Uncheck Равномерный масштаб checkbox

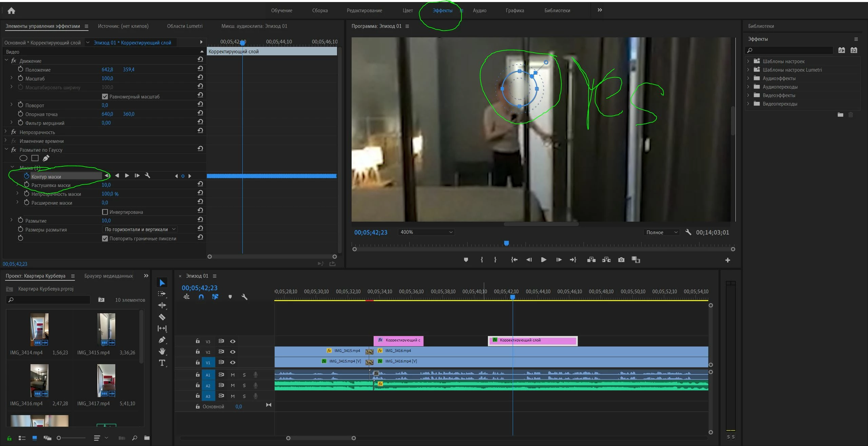tap(105, 96)
